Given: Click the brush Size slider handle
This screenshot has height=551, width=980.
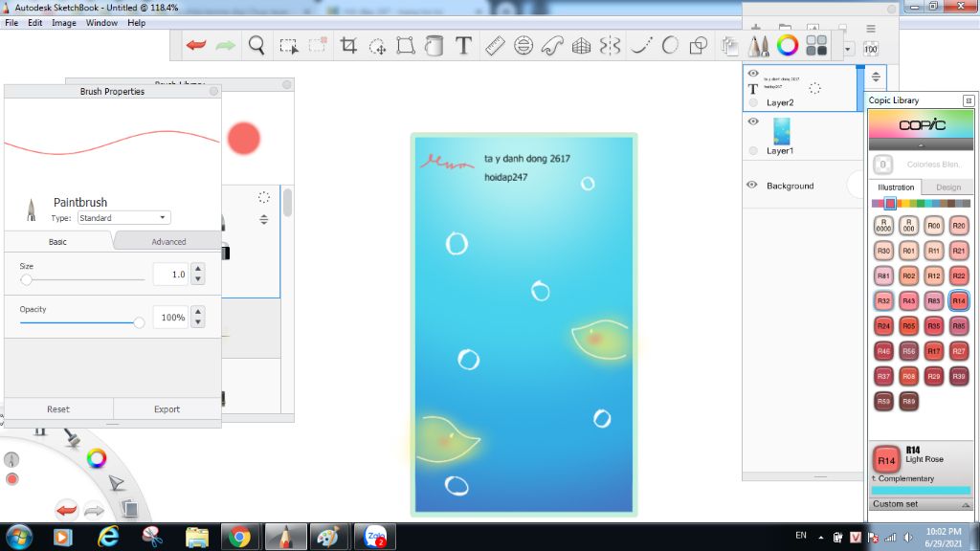Looking at the screenshot, I should 26,280.
